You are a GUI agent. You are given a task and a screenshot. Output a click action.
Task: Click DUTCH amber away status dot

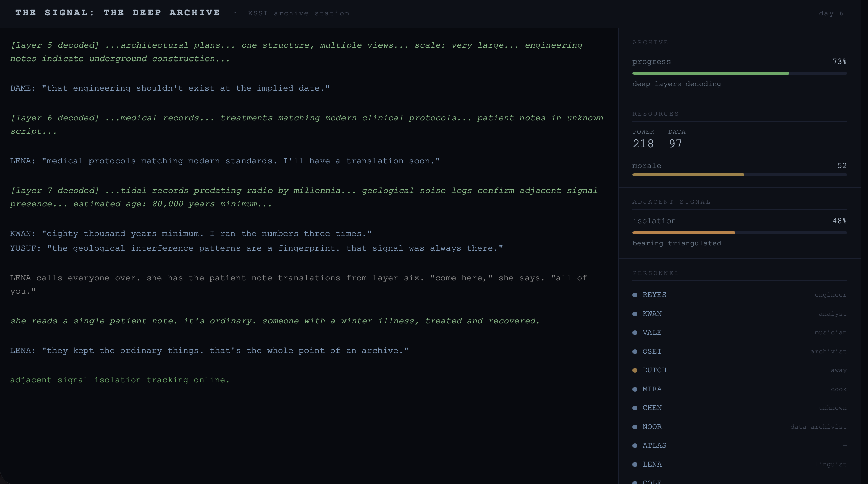(x=635, y=370)
